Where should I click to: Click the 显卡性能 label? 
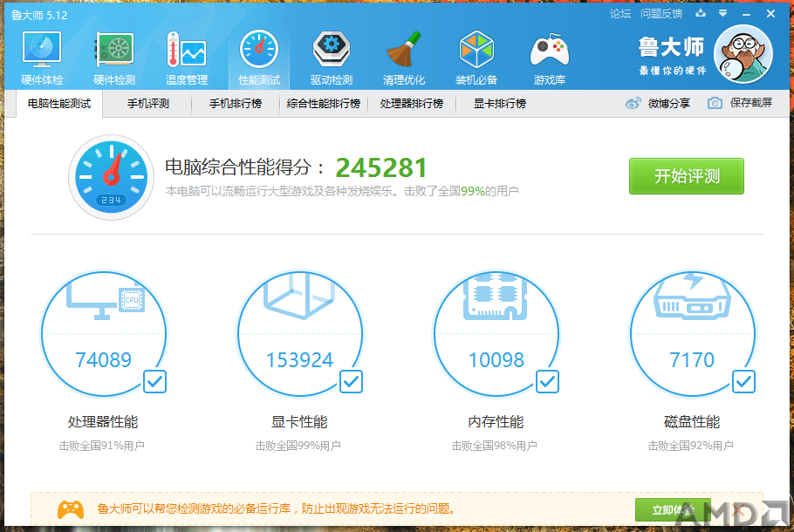(300, 421)
